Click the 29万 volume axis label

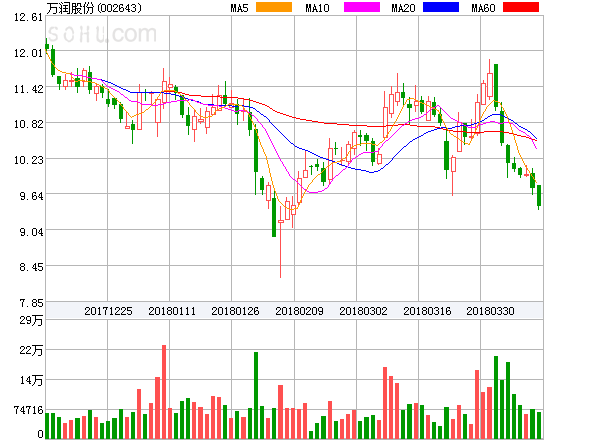tap(31, 320)
